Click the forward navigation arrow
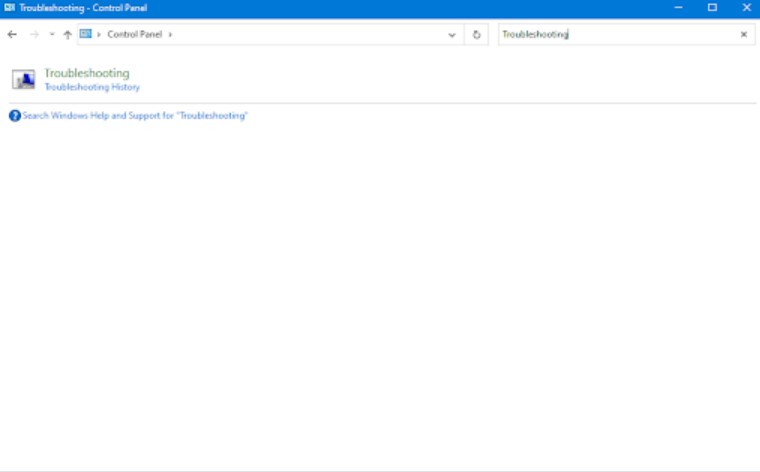760x472 pixels. (x=34, y=34)
